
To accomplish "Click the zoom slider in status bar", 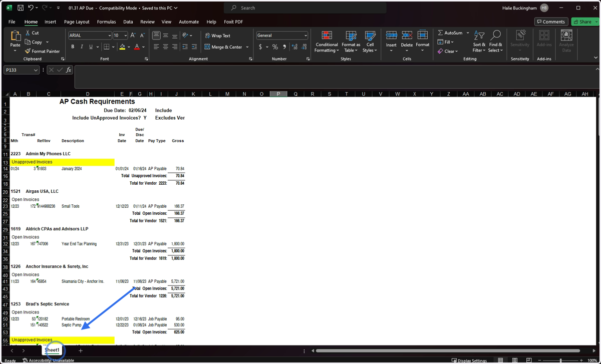I will [x=560, y=360].
